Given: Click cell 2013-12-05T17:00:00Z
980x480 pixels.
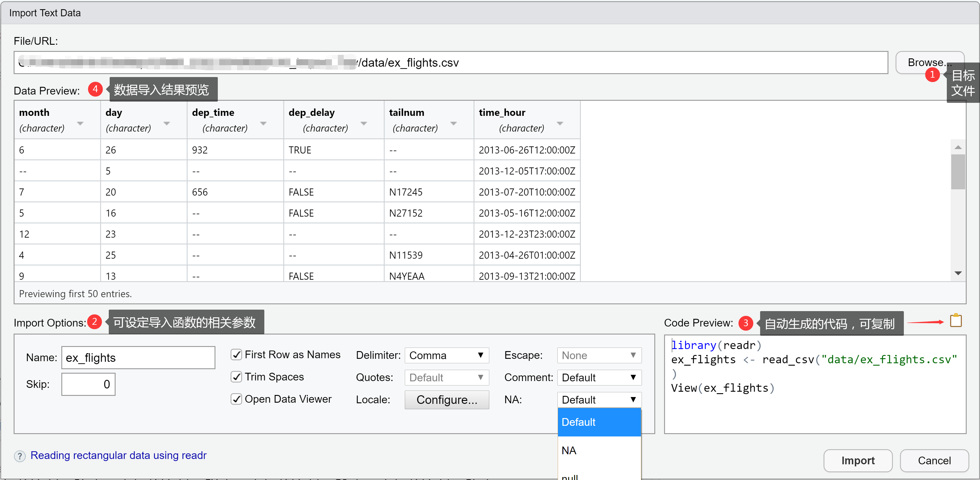Looking at the screenshot, I should (527, 171).
